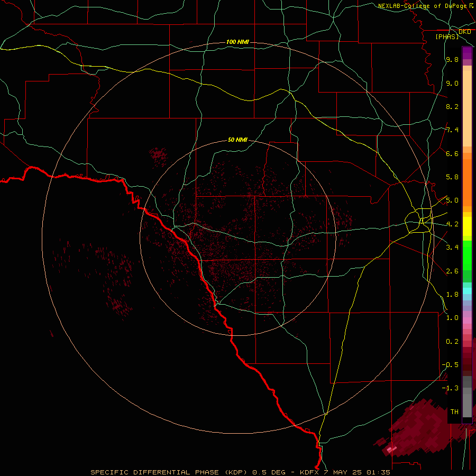Click the "50 NMI" range ring label
This screenshot has width=476, height=476.
(237, 140)
